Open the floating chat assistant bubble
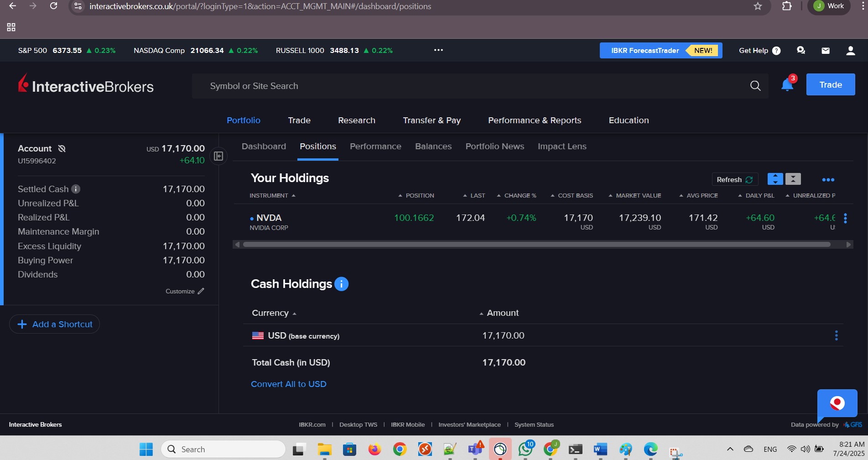 tap(837, 403)
